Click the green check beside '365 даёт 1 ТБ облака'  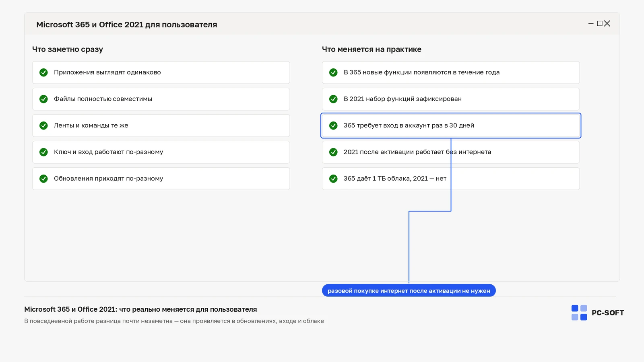(333, 179)
